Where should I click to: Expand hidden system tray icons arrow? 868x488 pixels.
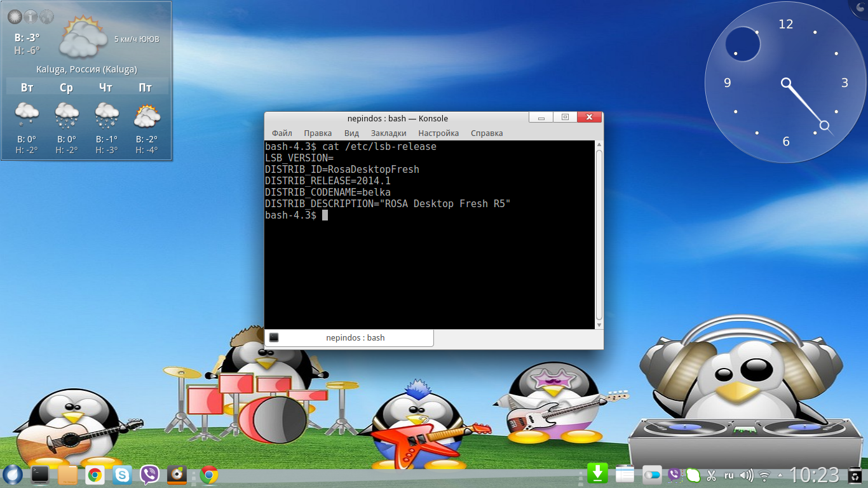(x=780, y=475)
